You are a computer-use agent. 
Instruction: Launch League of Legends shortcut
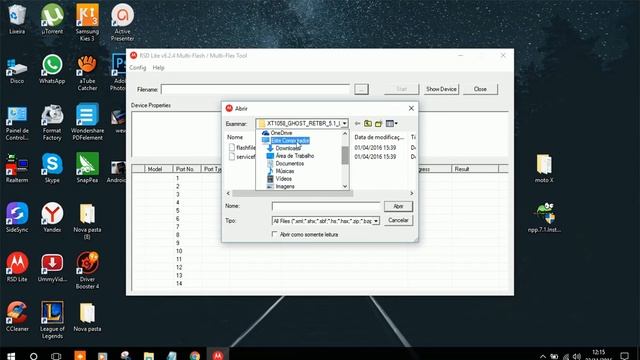tap(52, 320)
